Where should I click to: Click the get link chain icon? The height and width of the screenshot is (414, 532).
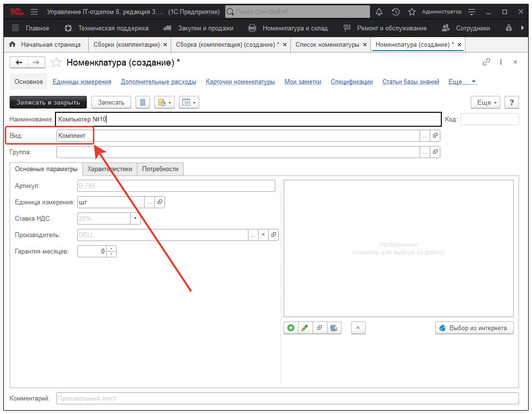pos(486,62)
